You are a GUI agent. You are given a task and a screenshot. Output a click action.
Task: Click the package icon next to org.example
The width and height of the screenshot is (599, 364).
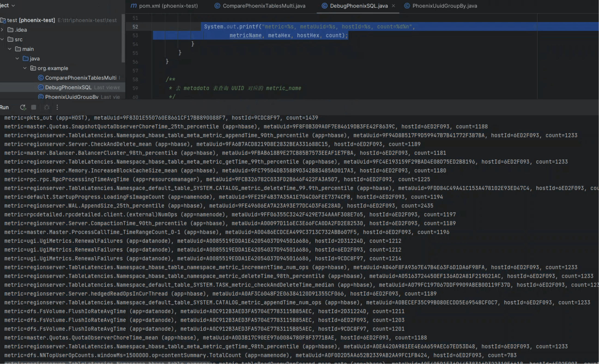33,68
